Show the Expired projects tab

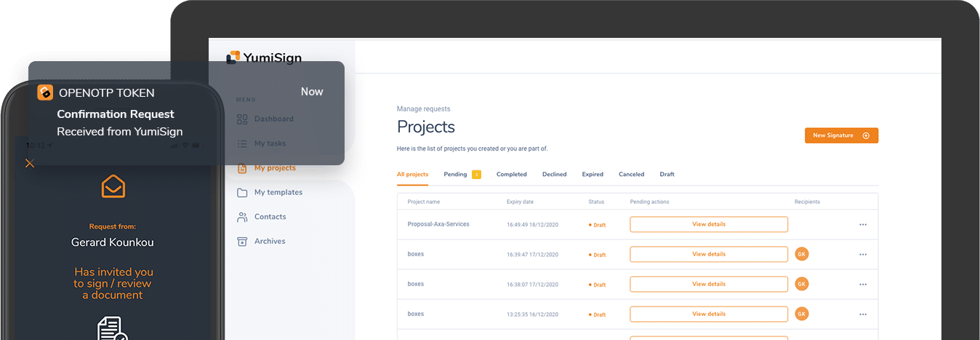click(593, 175)
